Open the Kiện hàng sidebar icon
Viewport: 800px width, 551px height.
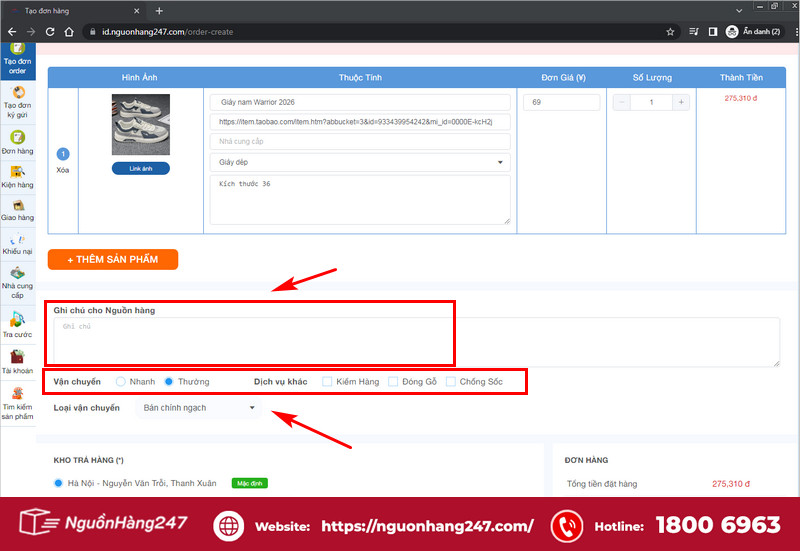pos(18,171)
